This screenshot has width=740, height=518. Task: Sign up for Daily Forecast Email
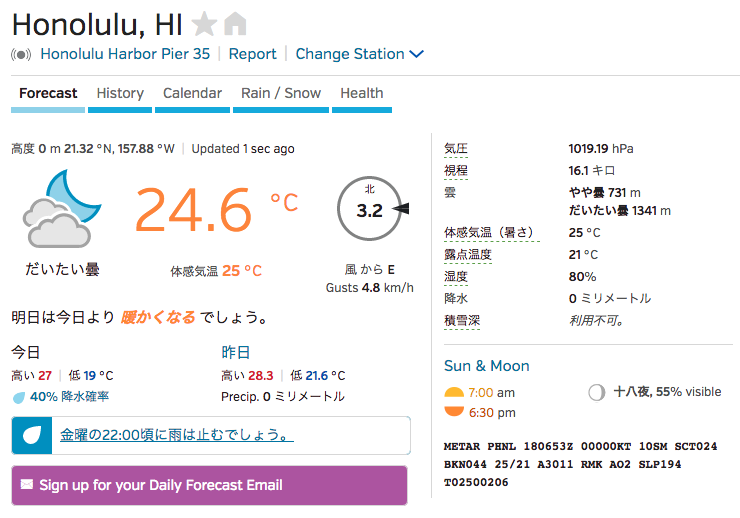point(210,485)
